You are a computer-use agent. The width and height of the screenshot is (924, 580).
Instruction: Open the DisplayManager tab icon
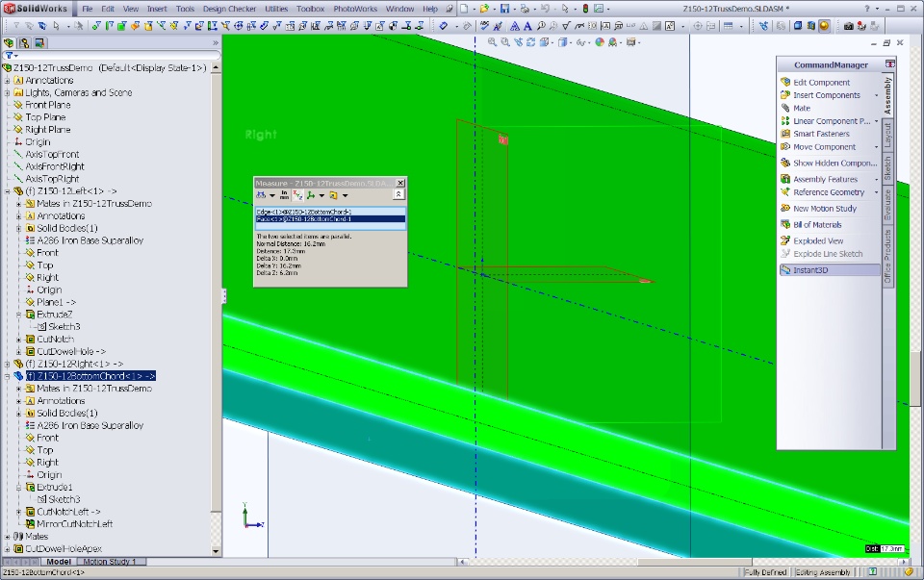pos(39,43)
